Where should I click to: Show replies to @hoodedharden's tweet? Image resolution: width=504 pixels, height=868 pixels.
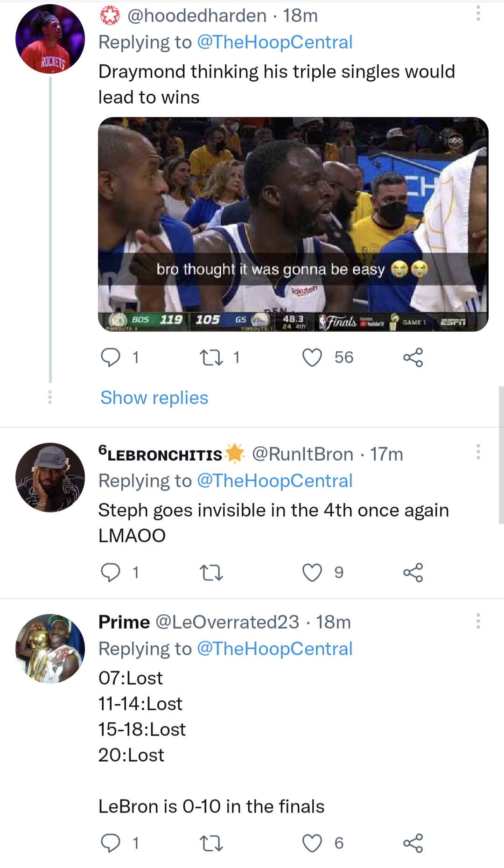pos(153,398)
